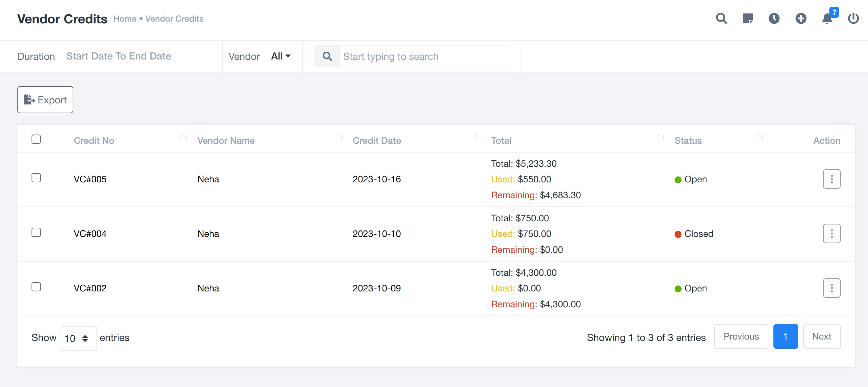Image resolution: width=868 pixels, height=387 pixels.
Task: Click the search magnifier icon in header
Action: point(721,18)
